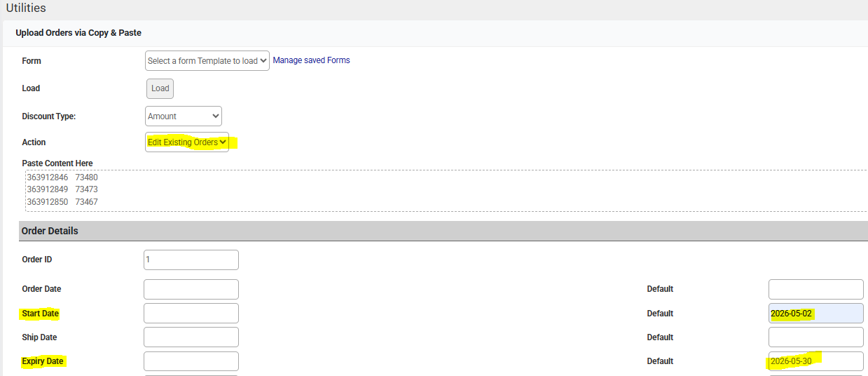The image size is (868, 376).
Task: Select the Ship Date Default field
Action: point(815,337)
